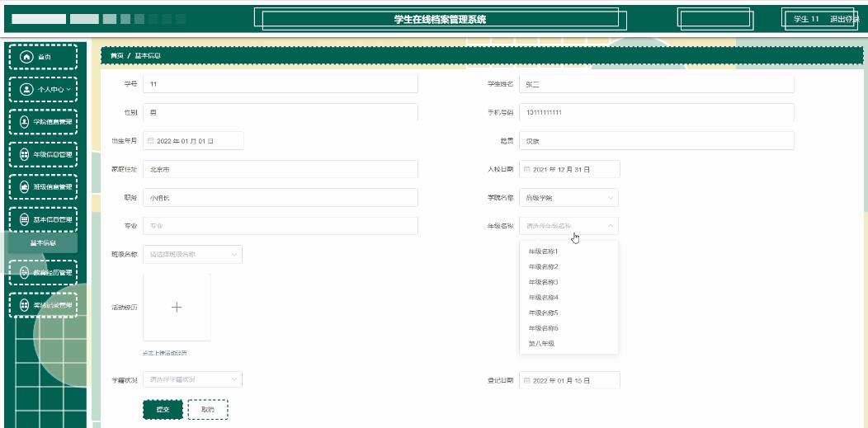Click the calendar icon in 入校日期 field
Image resolution: width=868 pixels, height=428 pixels.
point(527,169)
